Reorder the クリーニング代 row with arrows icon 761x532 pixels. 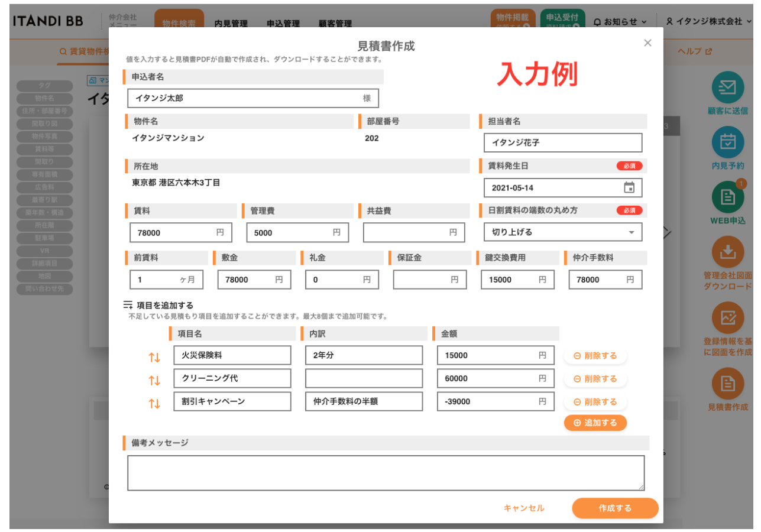pyautogui.click(x=154, y=380)
